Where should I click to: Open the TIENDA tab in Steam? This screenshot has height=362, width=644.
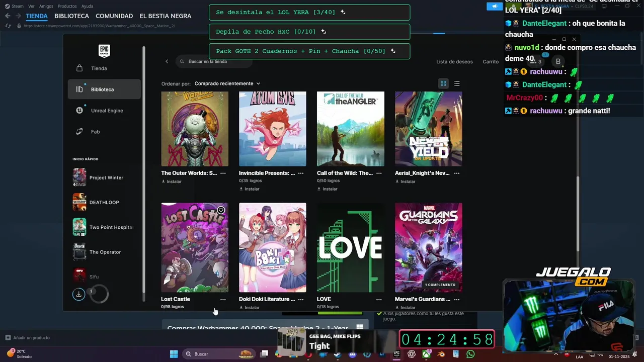tap(37, 16)
